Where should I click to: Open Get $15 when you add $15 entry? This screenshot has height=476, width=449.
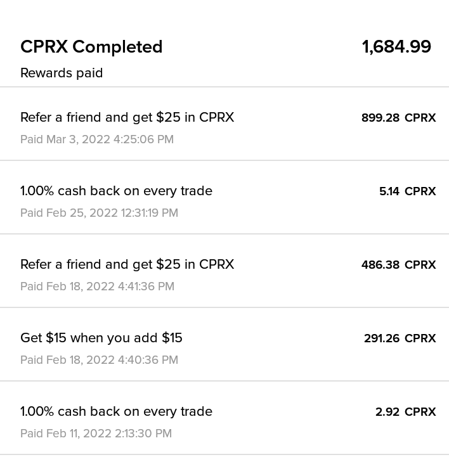click(224, 344)
